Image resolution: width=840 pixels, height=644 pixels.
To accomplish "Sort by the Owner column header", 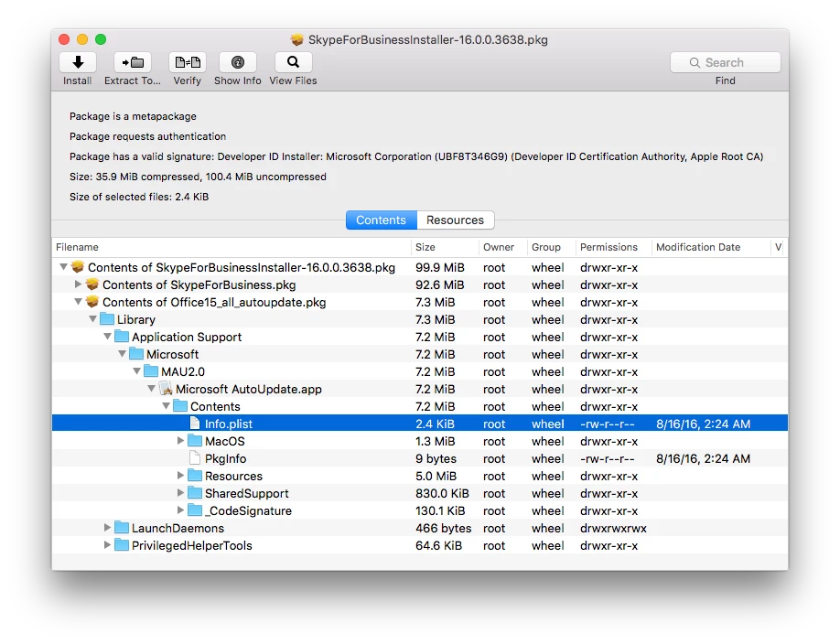I will click(x=503, y=247).
